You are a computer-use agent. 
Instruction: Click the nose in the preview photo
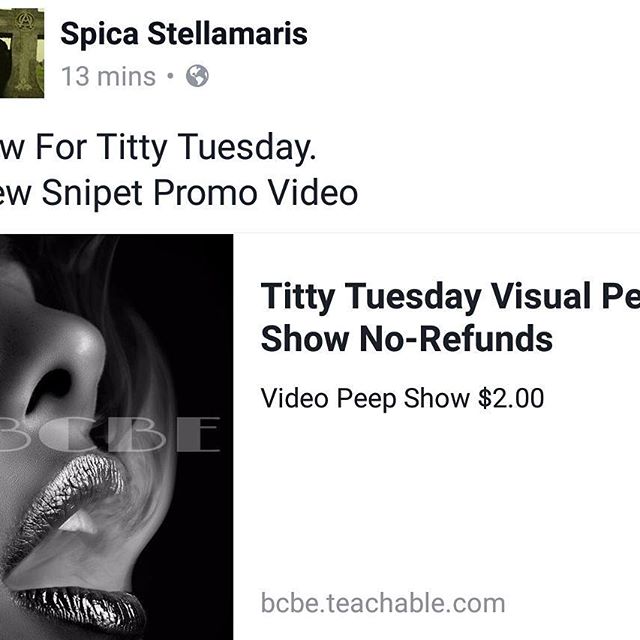click(x=53, y=359)
